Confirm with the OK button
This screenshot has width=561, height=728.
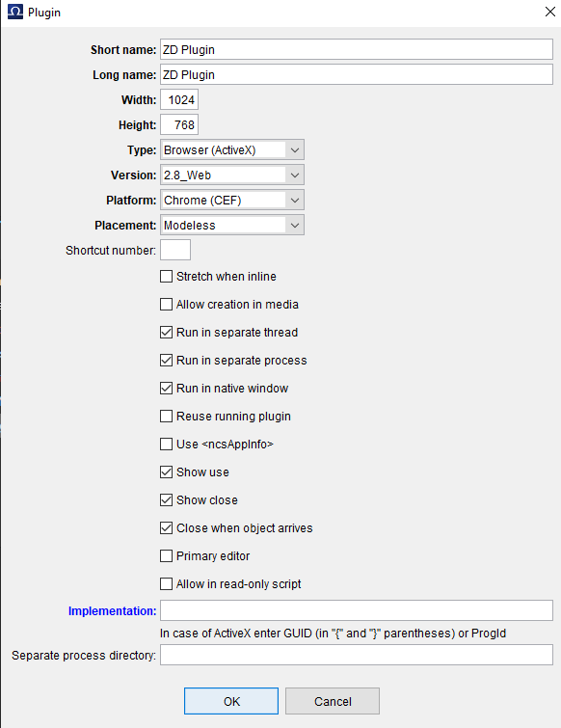click(231, 701)
